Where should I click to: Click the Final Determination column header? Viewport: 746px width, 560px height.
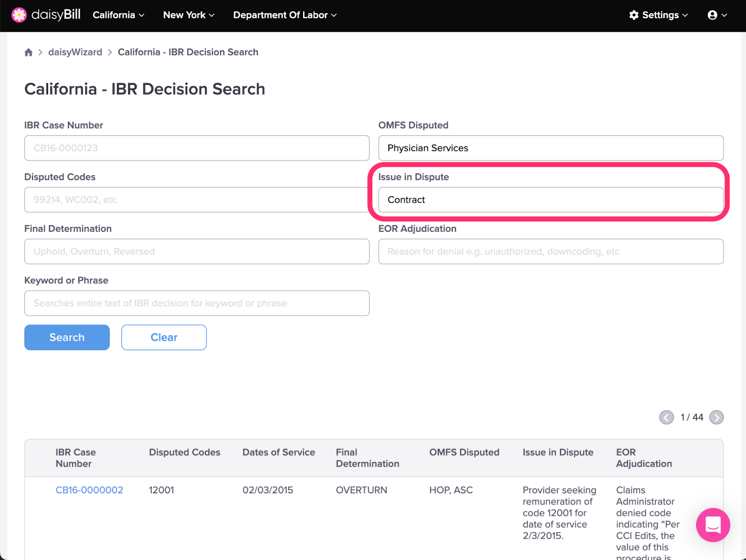click(367, 458)
